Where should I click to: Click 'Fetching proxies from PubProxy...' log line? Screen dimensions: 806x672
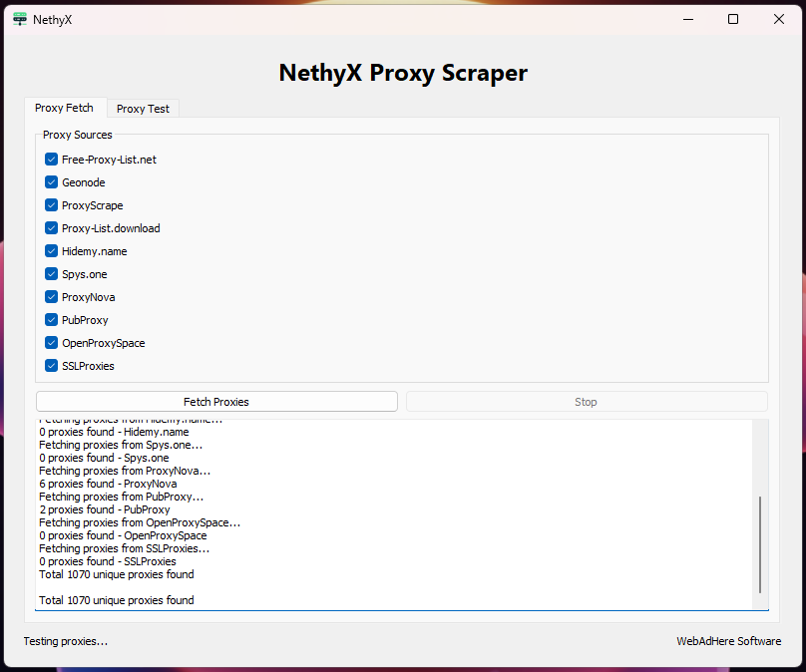(122, 497)
